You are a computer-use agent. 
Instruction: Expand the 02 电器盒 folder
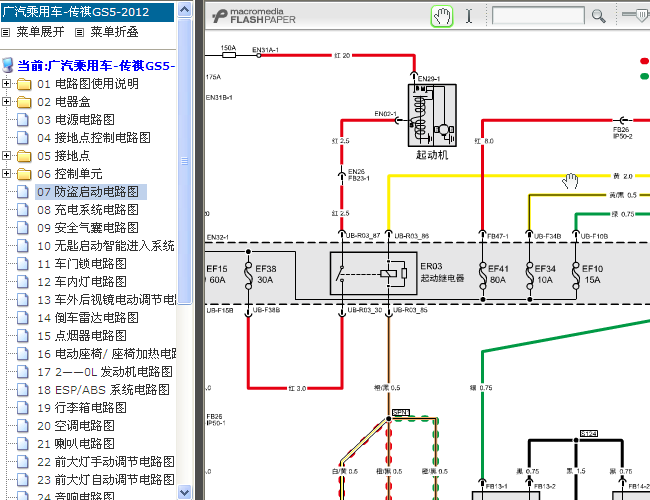pyautogui.click(x=6, y=102)
